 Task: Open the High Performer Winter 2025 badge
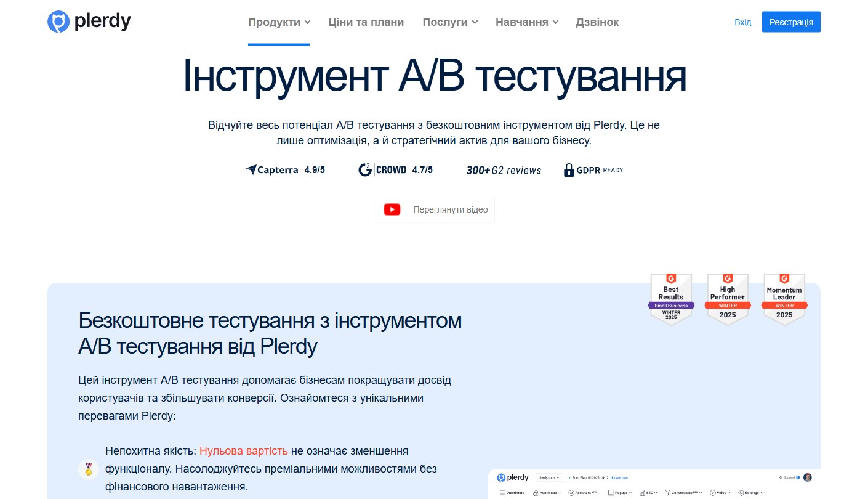[728, 299]
